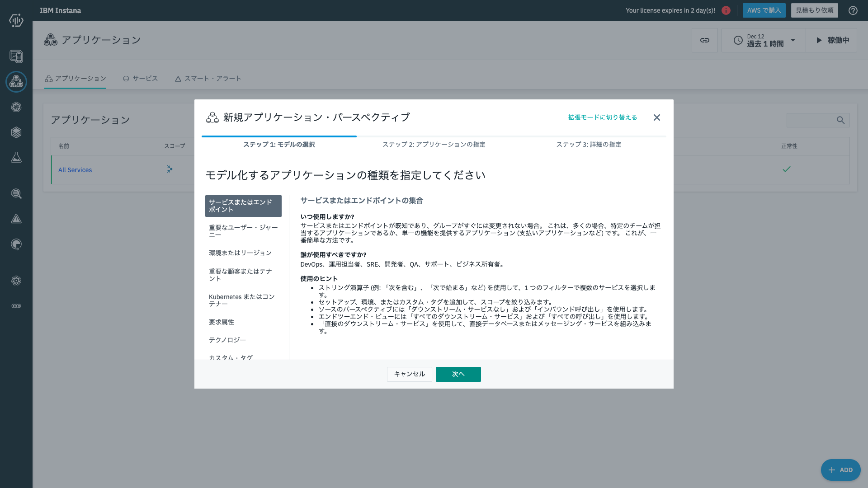Open Events via the warning triangle icon
Viewport: 868px width, 488px height.
(16, 219)
